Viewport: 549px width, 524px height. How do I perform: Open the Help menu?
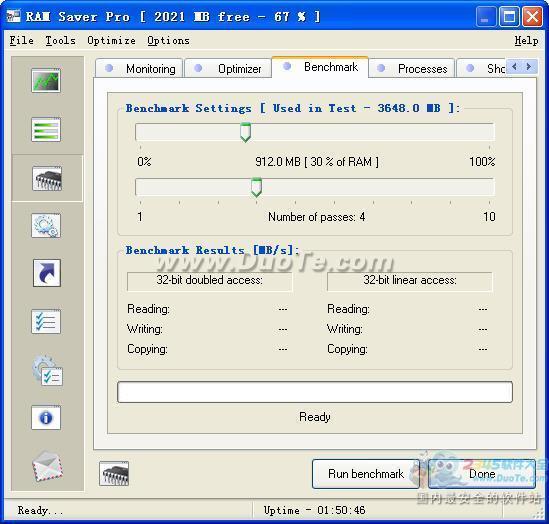click(x=526, y=41)
